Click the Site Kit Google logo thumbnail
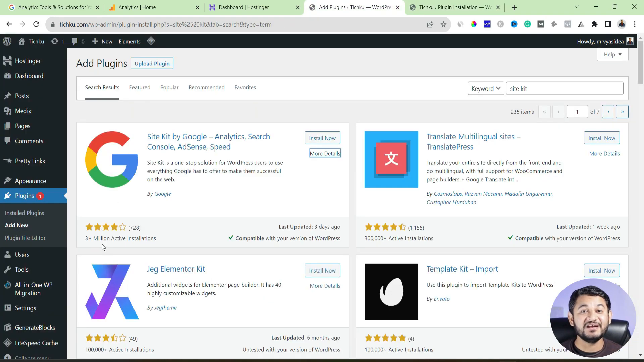 pyautogui.click(x=112, y=160)
